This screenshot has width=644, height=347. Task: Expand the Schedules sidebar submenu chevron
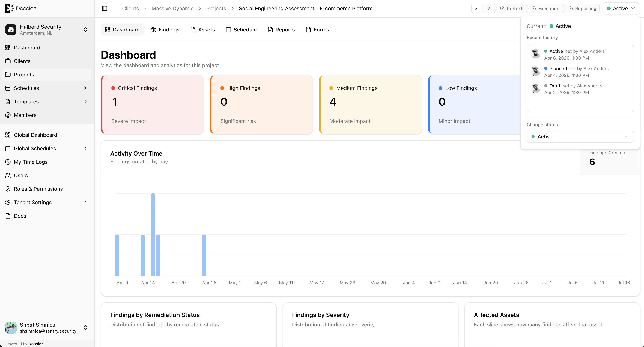85,88
